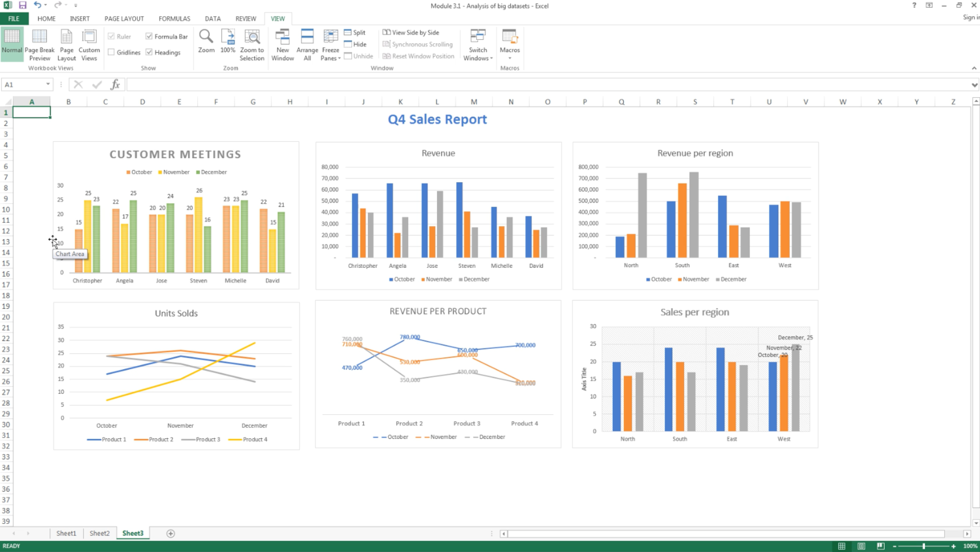The width and height of the screenshot is (980, 552).
Task: Click the vertical scrollbar down arrow
Action: 976,523
